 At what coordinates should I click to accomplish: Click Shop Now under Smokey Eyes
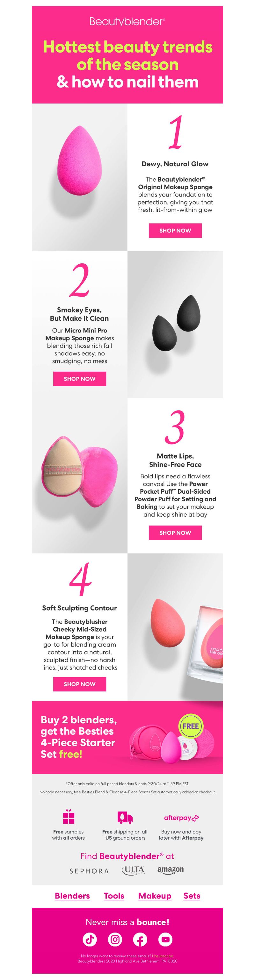coord(80,379)
